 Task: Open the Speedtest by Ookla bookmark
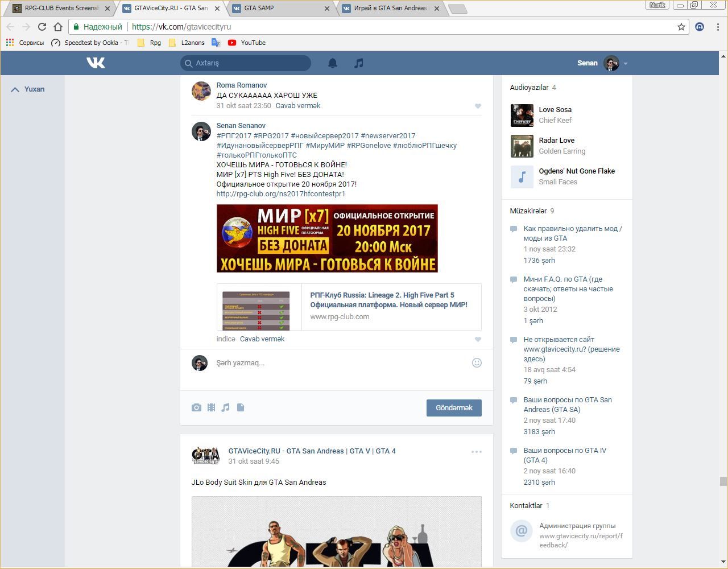click(x=90, y=43)
